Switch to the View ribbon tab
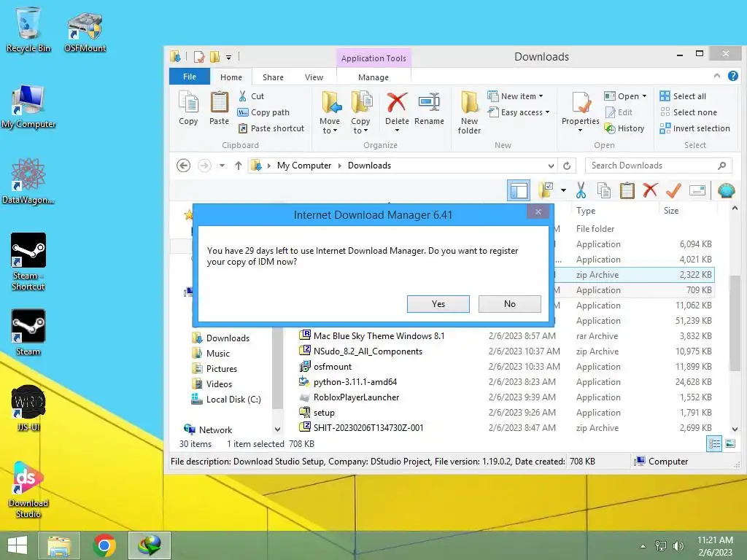Image resolution: width=747 pixels, height=560 pixels. tap(314, 77)
